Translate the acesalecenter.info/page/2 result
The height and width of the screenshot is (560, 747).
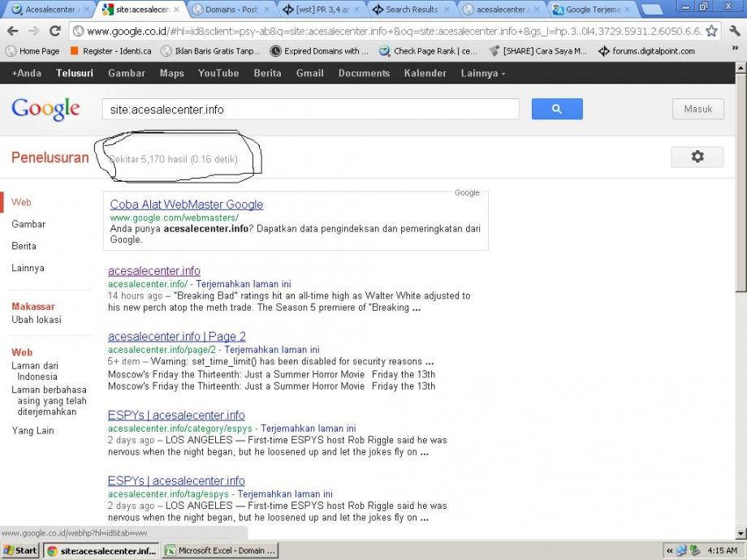point(272,350)
